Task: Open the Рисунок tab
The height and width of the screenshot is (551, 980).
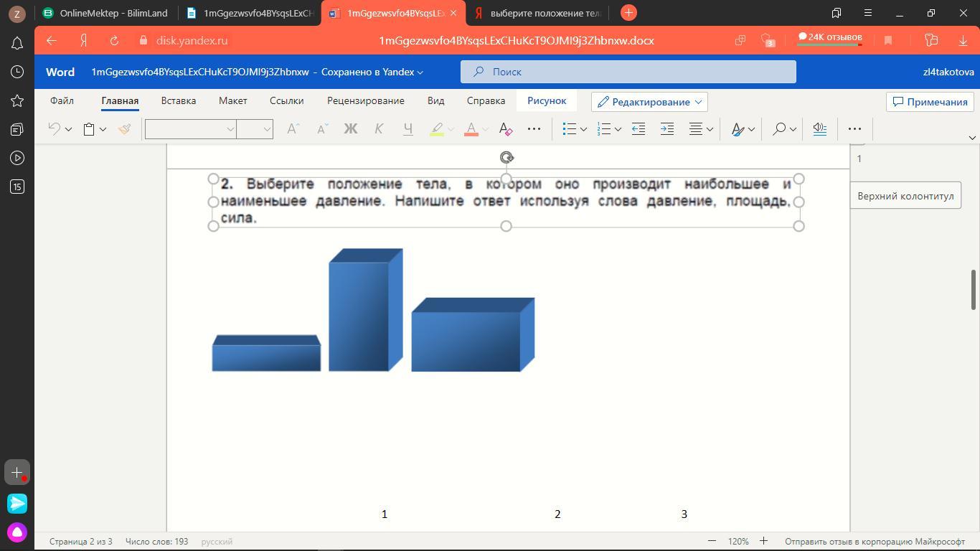Action: click(x=547, y=100)
